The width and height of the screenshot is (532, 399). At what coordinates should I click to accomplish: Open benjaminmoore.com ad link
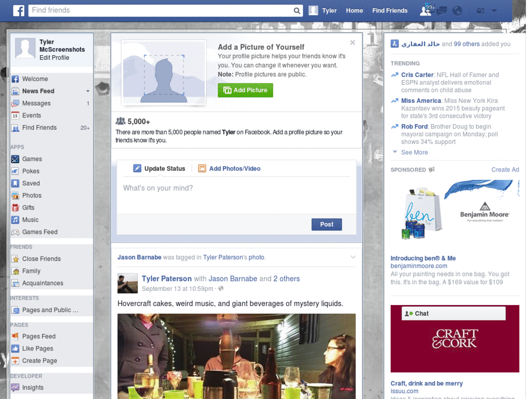click(419, 266)
